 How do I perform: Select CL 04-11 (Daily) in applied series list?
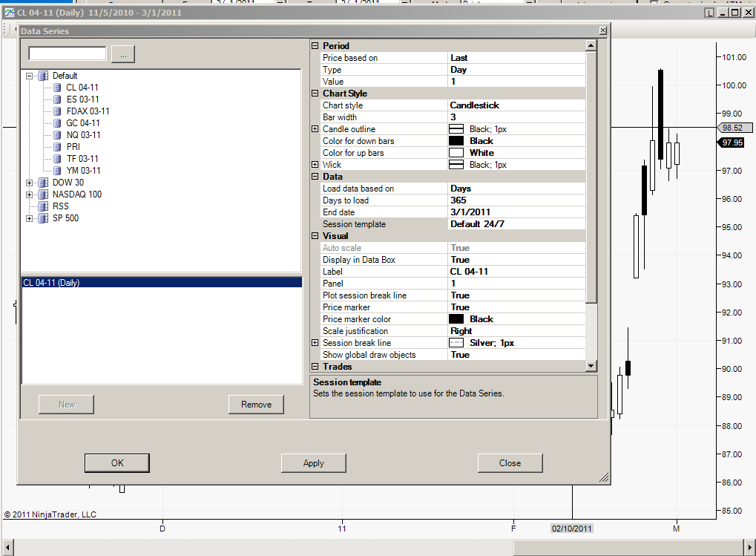[x=162, y=283]
